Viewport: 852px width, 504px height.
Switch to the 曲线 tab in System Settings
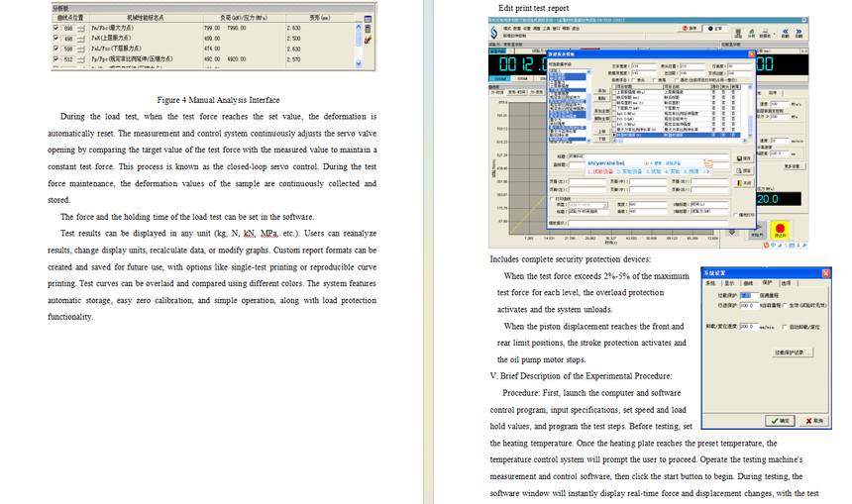[x=748, y=283]
